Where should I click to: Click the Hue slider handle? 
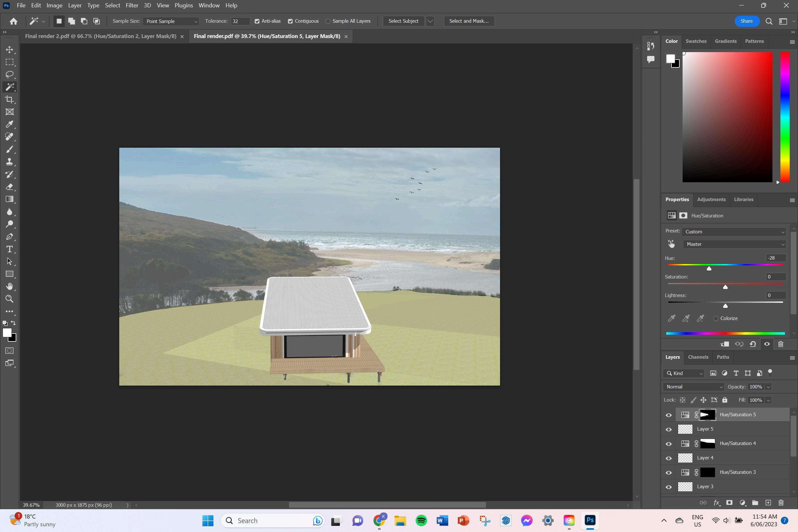point(709,268)
